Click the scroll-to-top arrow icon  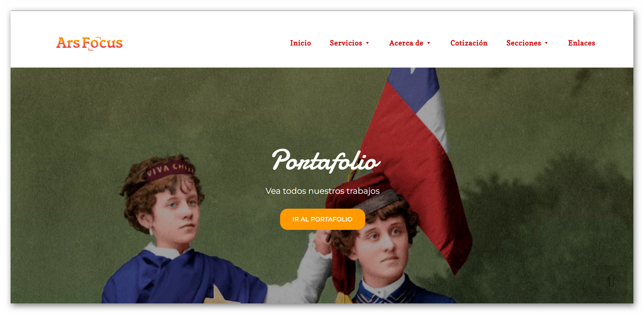tap(612, 280)
